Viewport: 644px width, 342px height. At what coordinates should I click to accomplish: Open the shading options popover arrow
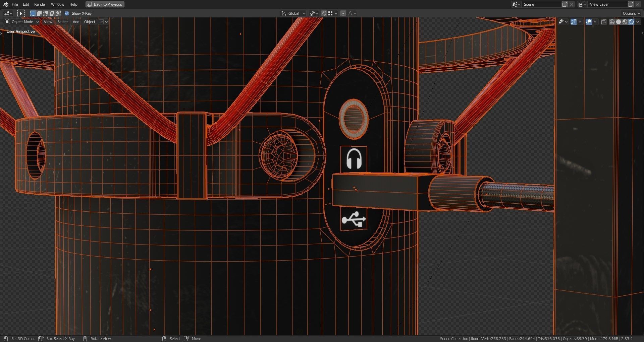coord(638,22)
